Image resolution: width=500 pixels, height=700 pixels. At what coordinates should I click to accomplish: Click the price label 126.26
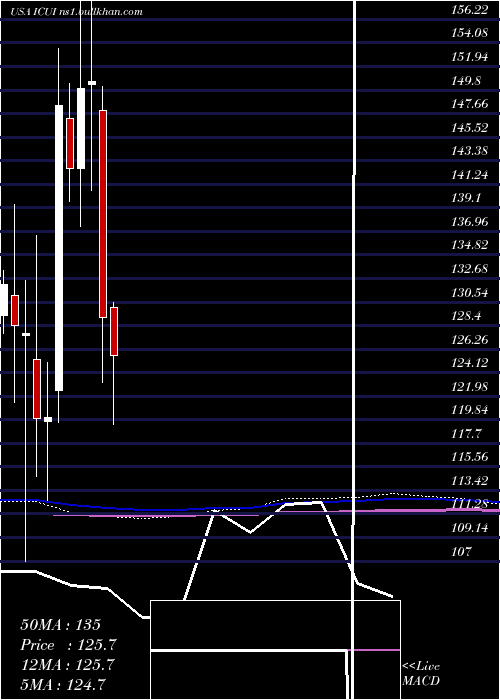470,340
